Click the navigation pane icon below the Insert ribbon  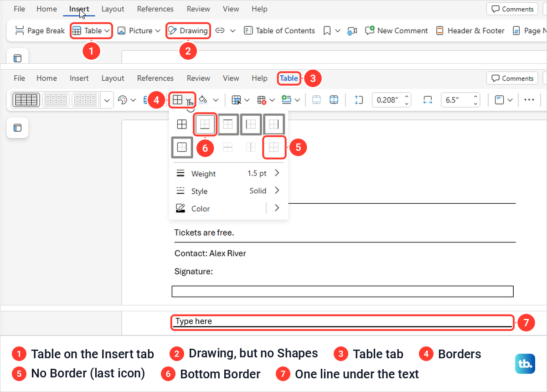click(17, 58)
